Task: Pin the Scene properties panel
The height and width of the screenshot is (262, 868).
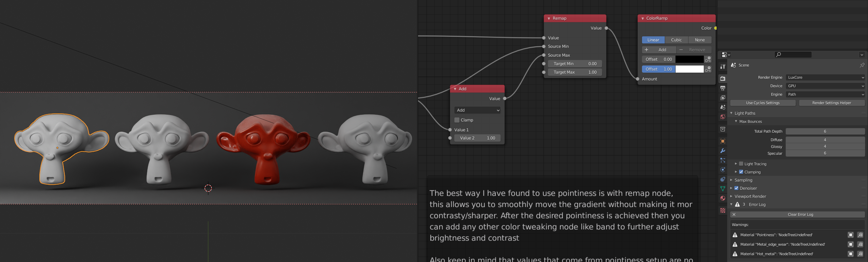Action: click(862, 65)
